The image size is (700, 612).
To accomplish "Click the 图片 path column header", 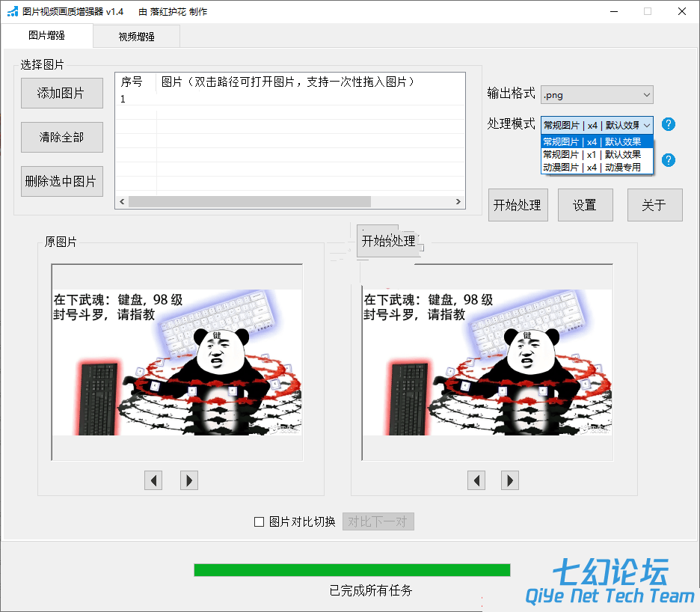I will [310, 82].
